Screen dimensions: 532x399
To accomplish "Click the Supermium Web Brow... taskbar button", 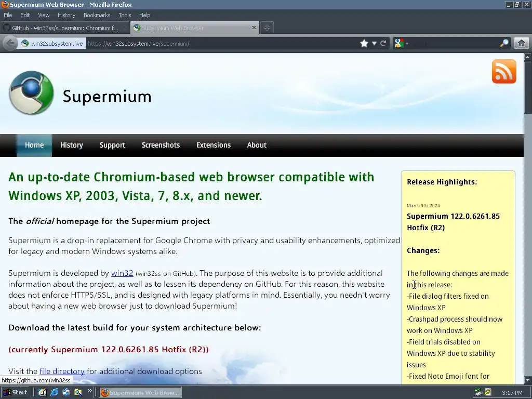I will click(140, 393).
